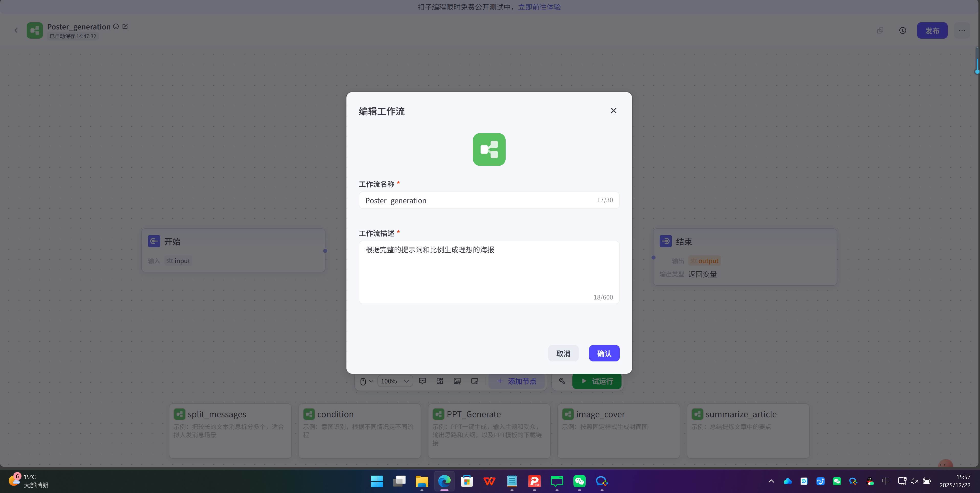Image resolution: width=980 pixels, height=493 pixels.
Task: Click the edit pencil icon beside Poster_generation
Action: pyautogui.click(x=125, y=26)
